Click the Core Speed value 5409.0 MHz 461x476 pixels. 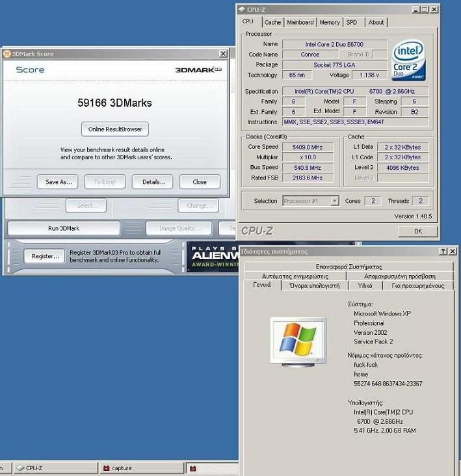pyautogui.click(x=308, y=147)
